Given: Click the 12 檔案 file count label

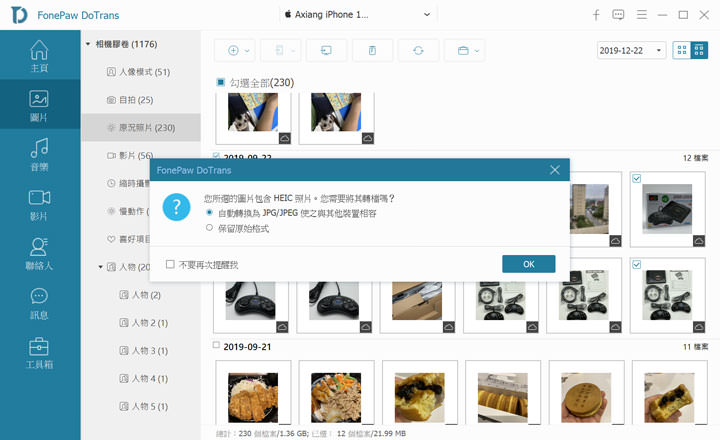Looking at the screenshot, I should click(x=695, y=158).
